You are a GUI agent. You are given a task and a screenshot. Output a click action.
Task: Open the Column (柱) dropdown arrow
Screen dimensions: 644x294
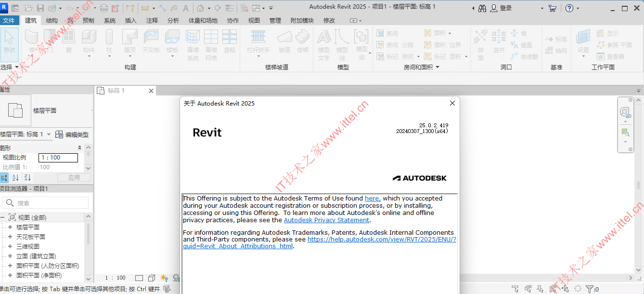(x=109, y=56)
